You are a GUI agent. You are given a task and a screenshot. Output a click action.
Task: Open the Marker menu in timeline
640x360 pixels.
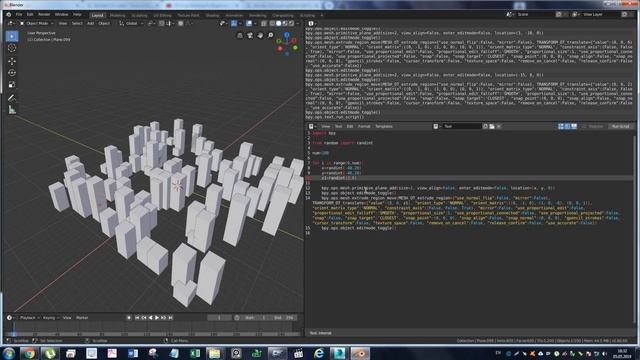[82, 318]
